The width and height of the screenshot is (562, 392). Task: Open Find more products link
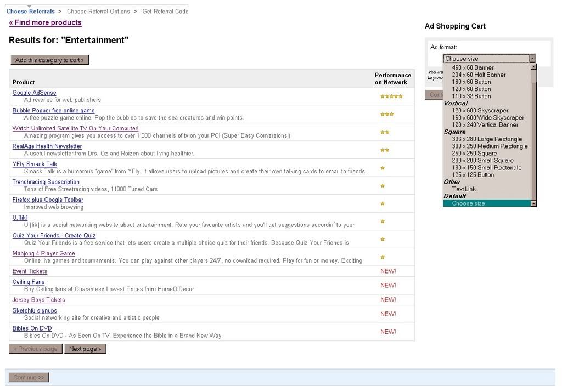[x=45, y=22]
